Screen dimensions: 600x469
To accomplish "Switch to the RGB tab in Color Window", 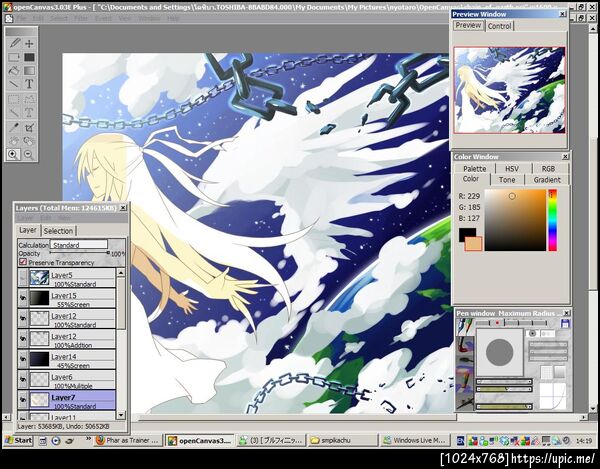I will tap(548, 169).
